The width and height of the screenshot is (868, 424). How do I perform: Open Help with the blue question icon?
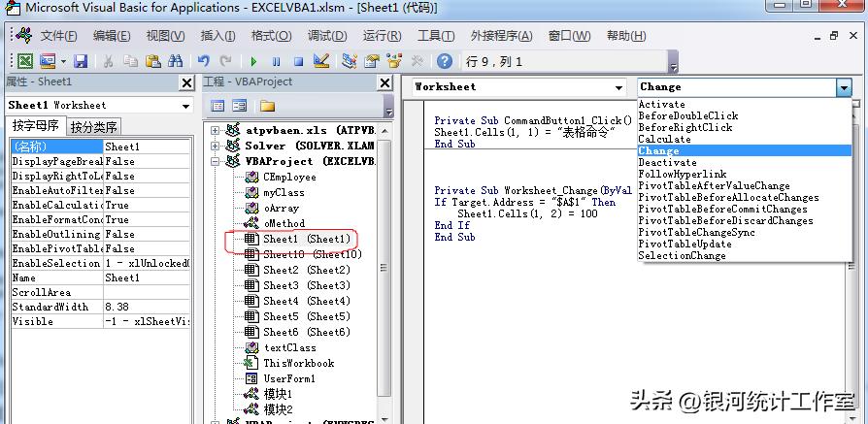pos(444,61)
